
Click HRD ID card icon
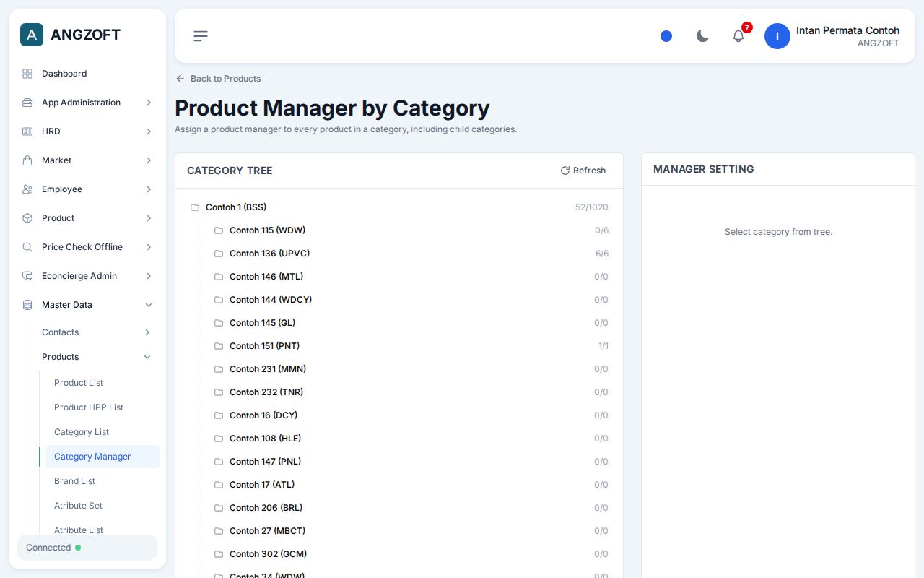27,131
